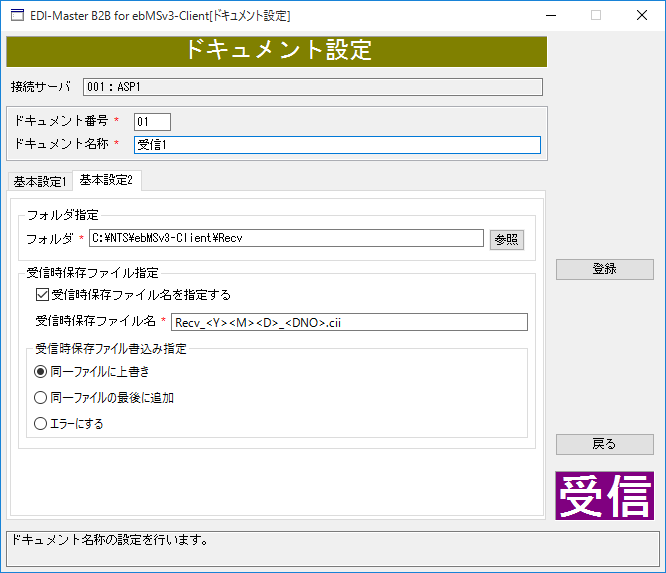Open the 基本設定2 tab
This screenshot has height=573, width=666.
106,180
